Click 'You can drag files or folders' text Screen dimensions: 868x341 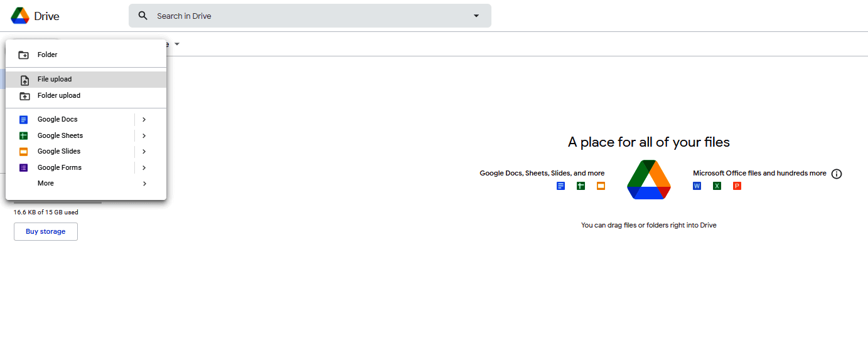(x=649, y=225)
